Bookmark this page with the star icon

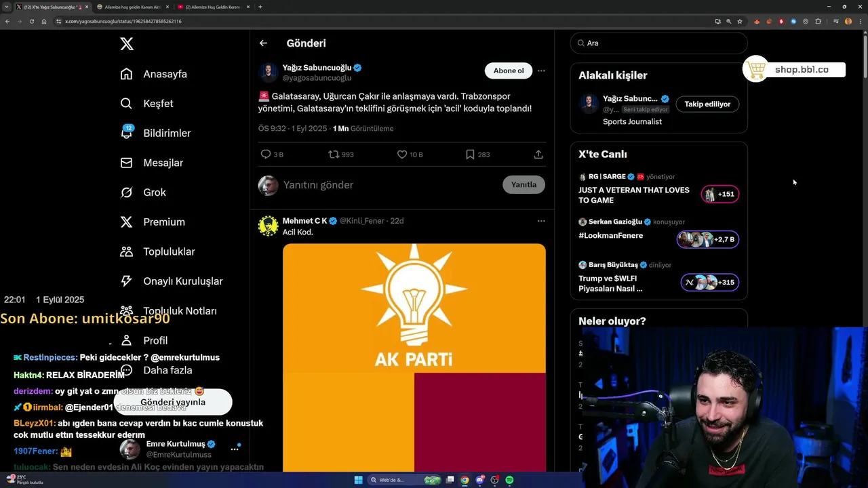coord(740,21)
